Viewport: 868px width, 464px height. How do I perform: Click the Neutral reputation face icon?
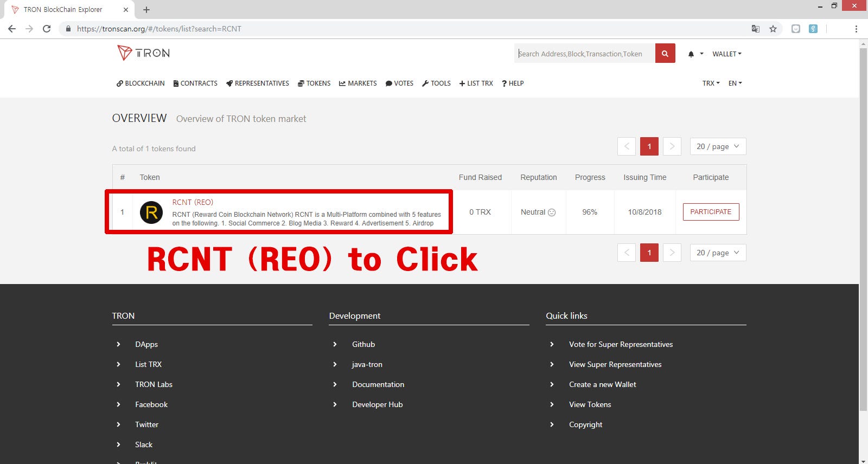coord(552,212)
